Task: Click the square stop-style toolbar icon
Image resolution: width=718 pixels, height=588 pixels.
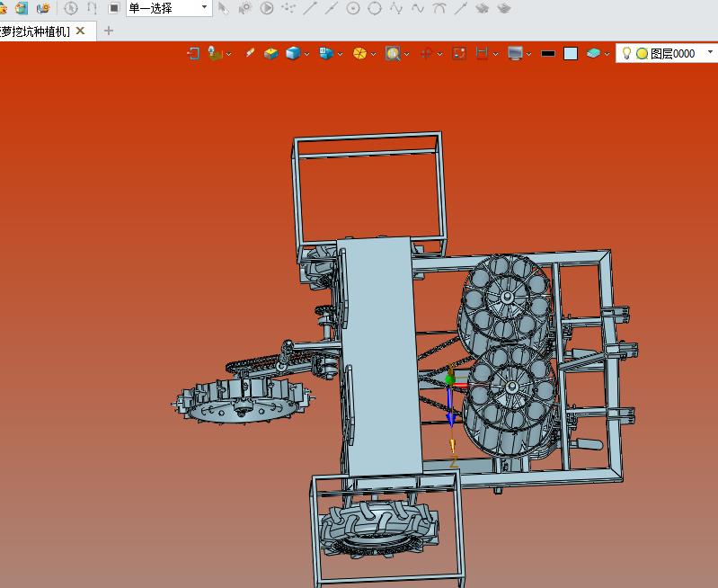Action: pos(113,8)
